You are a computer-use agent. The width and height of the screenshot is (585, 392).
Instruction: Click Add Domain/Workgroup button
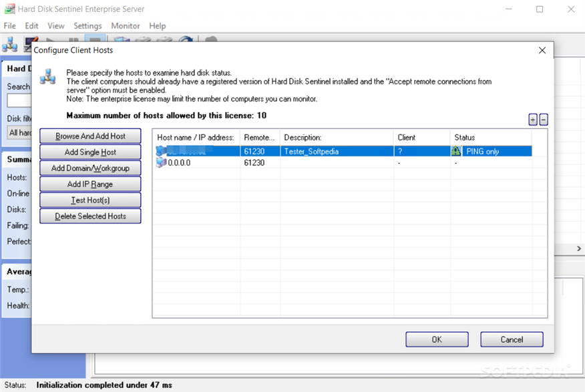[90, 168]
